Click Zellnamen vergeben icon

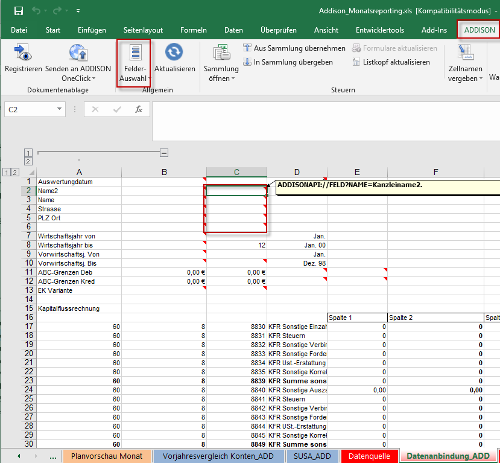tap(465, 53)
